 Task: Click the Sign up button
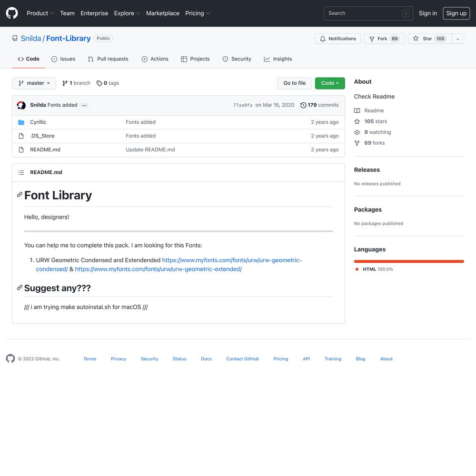(x=456, y=13)
